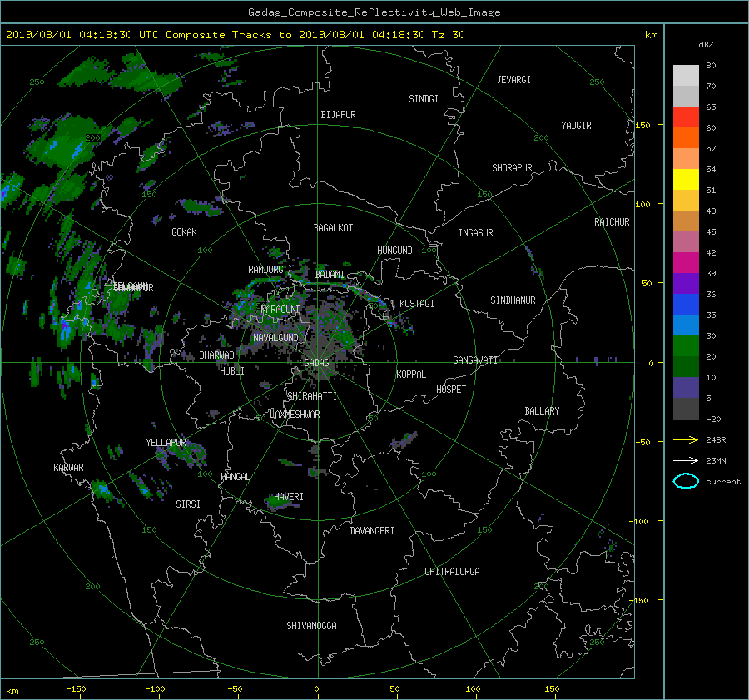Screen dimensions: 749x700
Task: Click the BIJAPUR city label
Action: coord(338,115)
